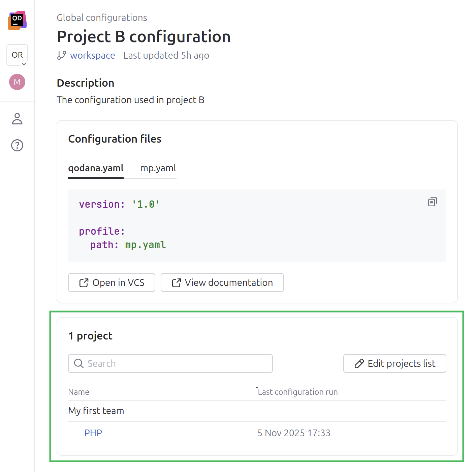Click the help question mark icon

pyautogui.click(x=17, y=145)
